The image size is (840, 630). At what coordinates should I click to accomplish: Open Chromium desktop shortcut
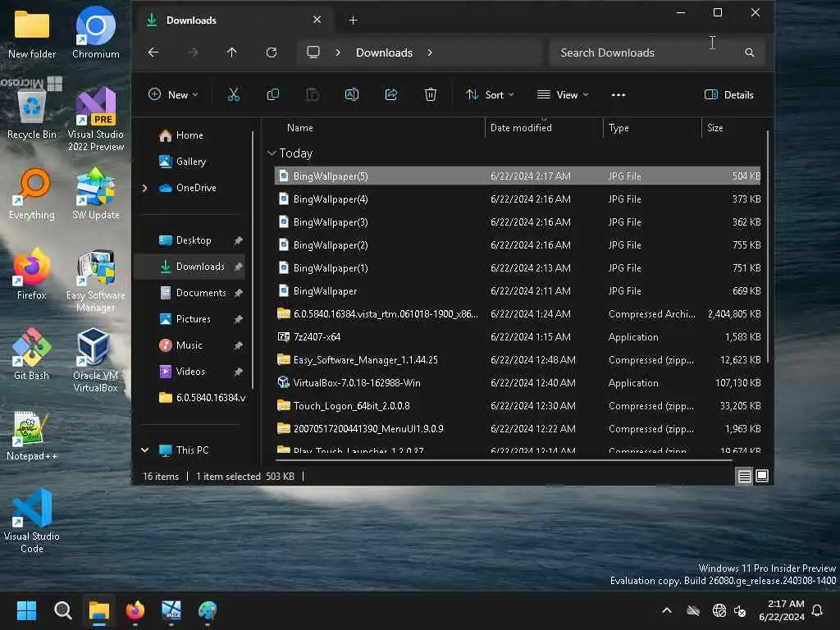click(x=95, y=32)
